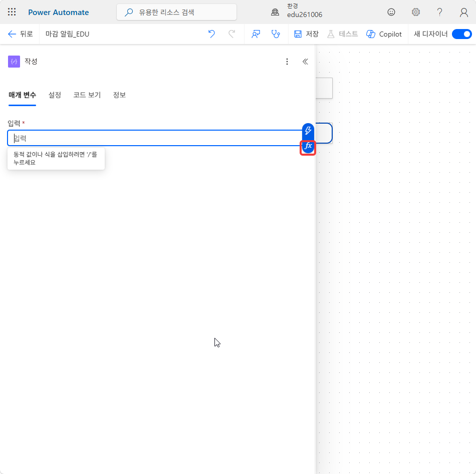Image resolution: width=476 pixels, height=474 pixels.
Task: Open the flow checker stethoscope icon
Action: pyautogui.click(x=276, y=34)
